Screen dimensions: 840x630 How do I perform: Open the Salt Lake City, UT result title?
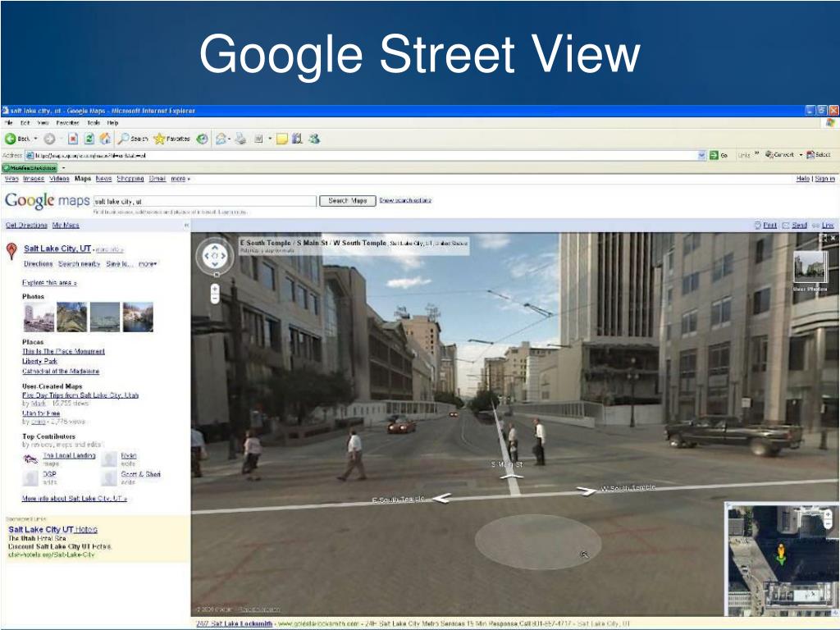[57, 249]
